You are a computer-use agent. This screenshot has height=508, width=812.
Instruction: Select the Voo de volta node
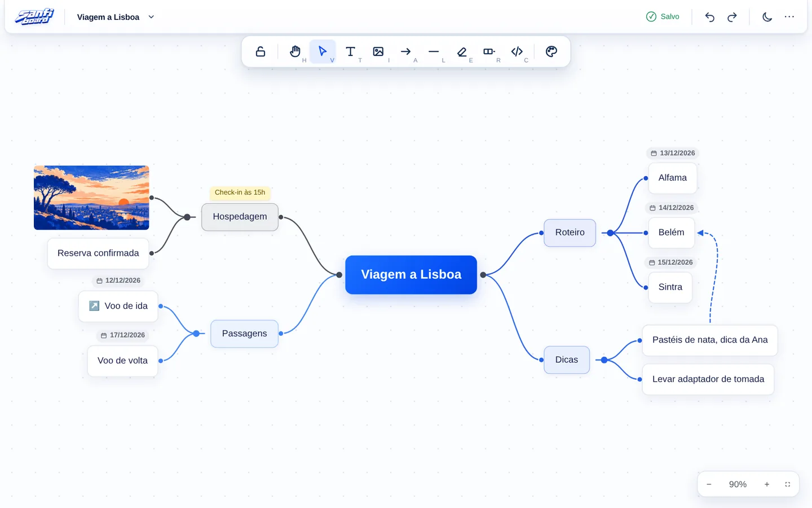pyautogui.click(x=122, y=361)
